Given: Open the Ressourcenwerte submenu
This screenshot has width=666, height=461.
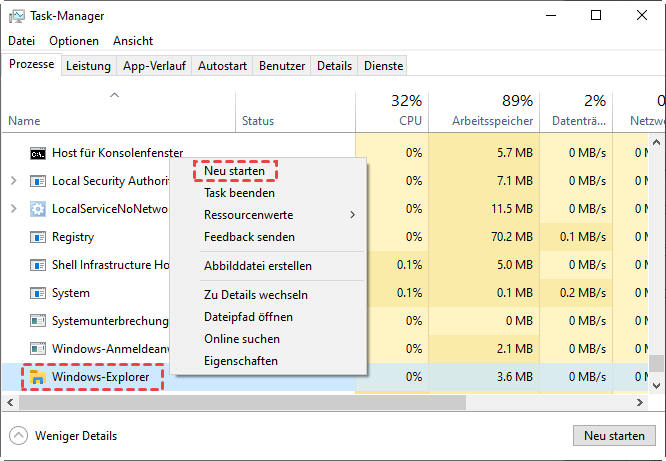Looking at the screenshot, I should tap(248, 215).
